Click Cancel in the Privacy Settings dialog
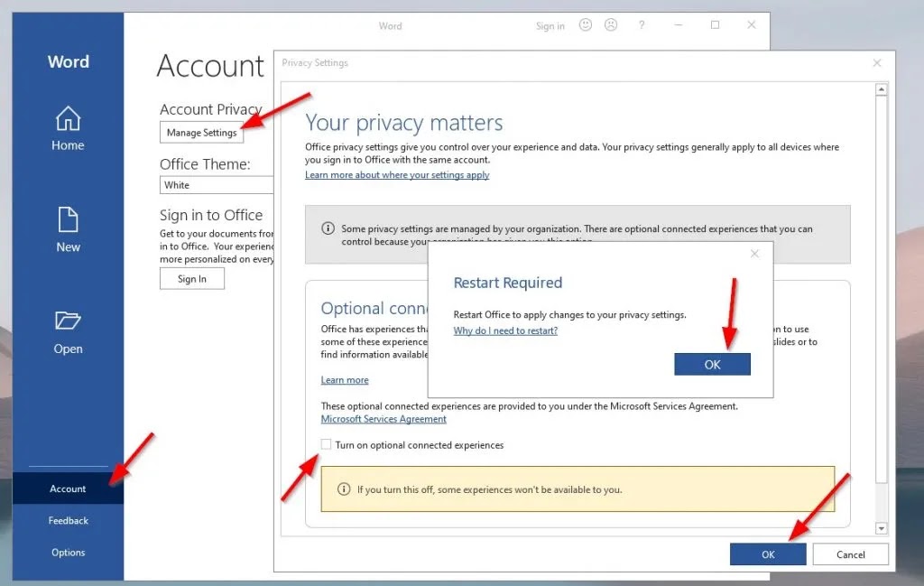The width and height of the screenshot is (924, 586). 850,554
